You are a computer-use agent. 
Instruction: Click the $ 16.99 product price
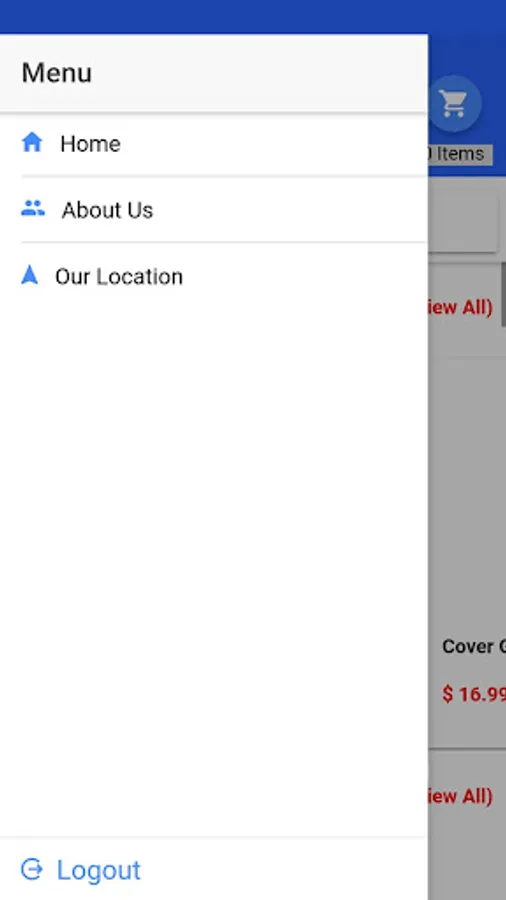tap(473, 694)
